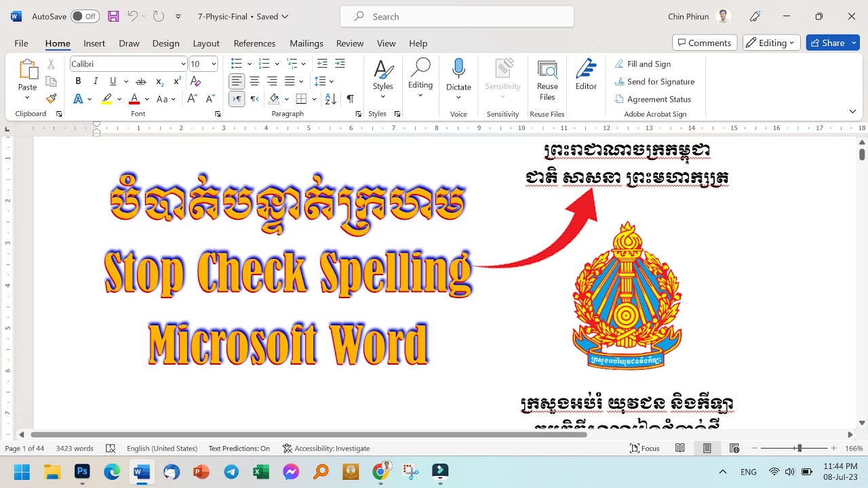Screen dimensions: 868x488
Task: Open PowerPoint from the taskbar
Action: coord(201,472)
